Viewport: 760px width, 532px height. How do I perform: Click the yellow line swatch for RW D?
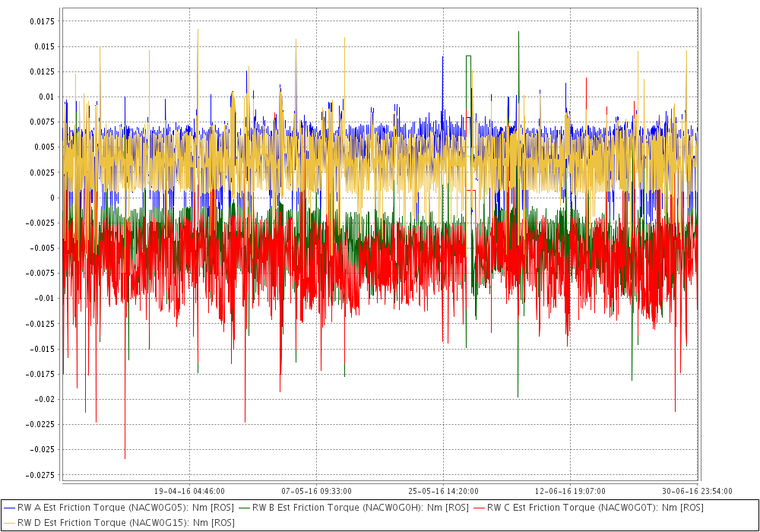point(10,523)
